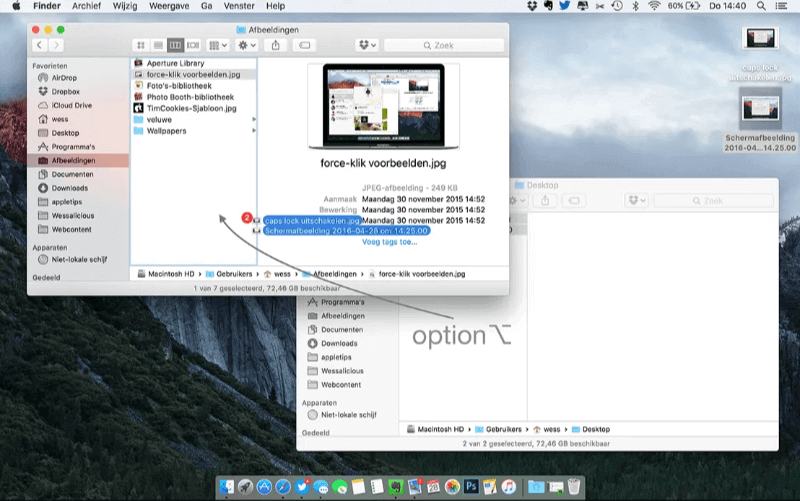
Task: Click Gebruikers in the Afbeeldingen path bar
Action: (x=229, y=274)
